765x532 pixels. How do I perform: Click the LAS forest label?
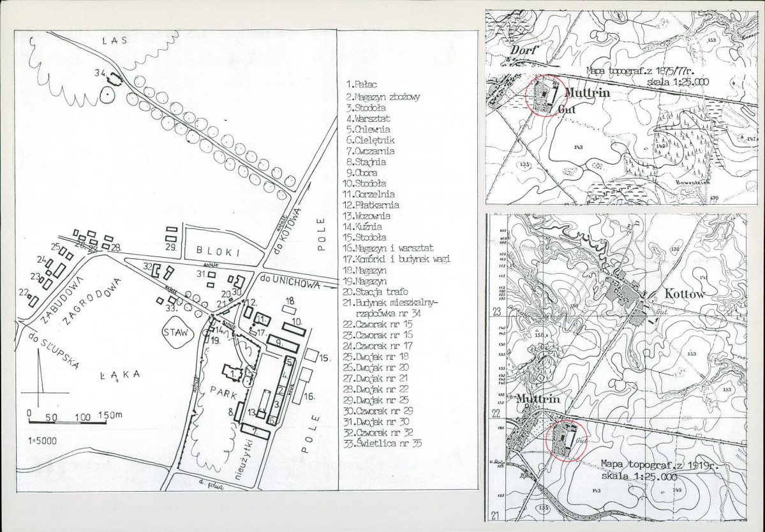pyautogui.click(x=115, y=41)
